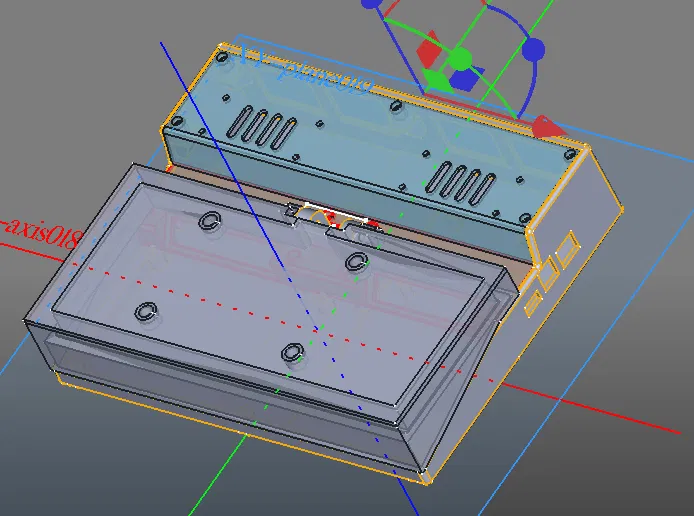Click the lid's near-left corner screw hole
694x516 pixels.
click(x=177, y=120)
